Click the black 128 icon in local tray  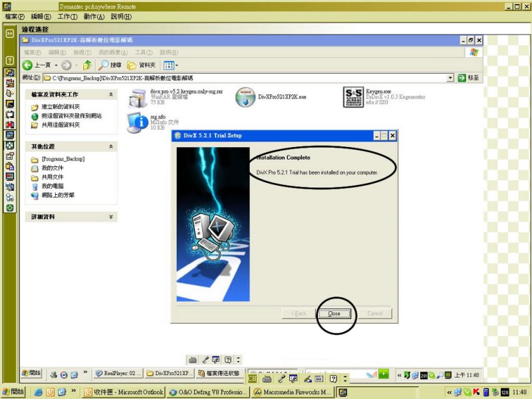pyautogui.click(x=505, y=392)
